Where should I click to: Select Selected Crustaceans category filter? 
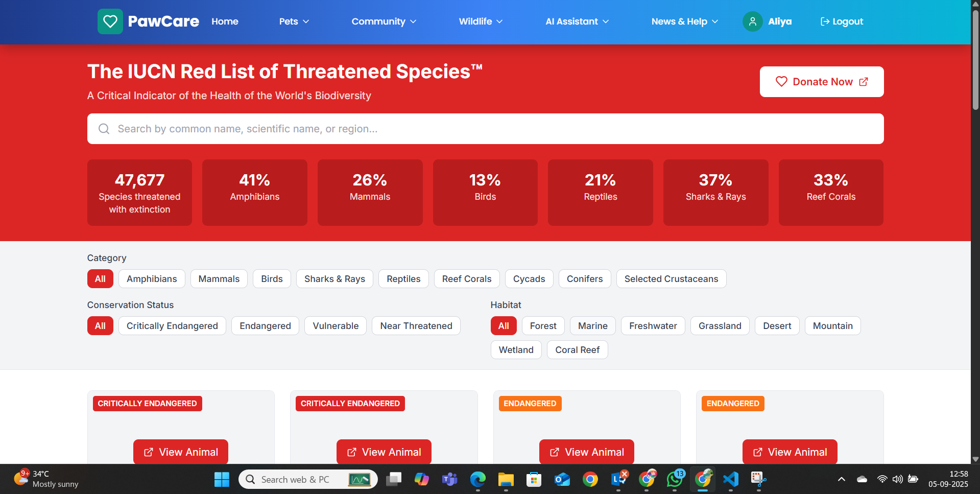coord(671,279)
